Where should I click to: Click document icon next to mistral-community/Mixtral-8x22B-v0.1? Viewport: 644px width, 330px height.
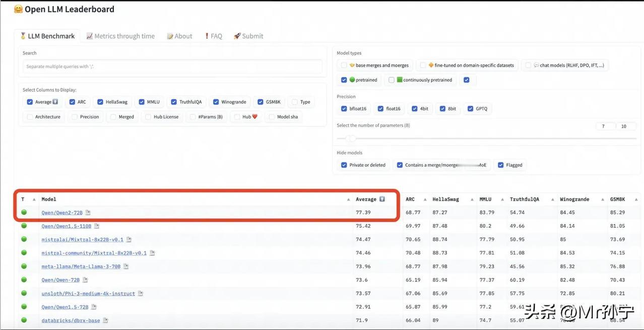[x=152, y=253]
